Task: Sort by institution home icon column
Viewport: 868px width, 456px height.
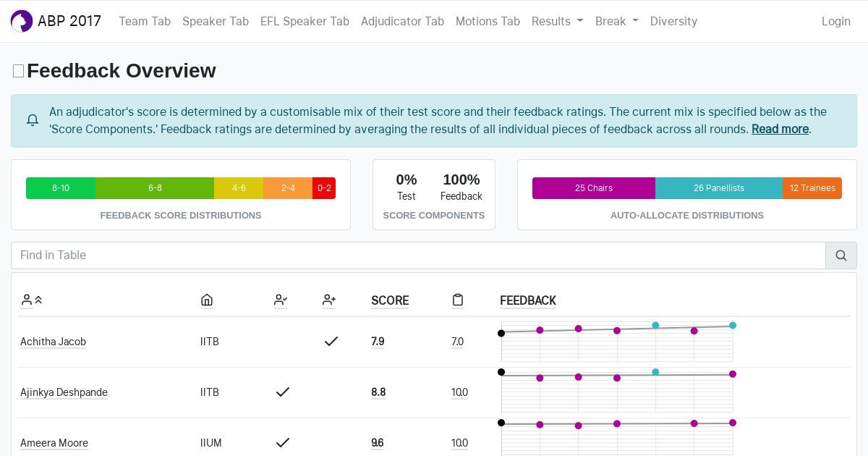Action: [207, 300]
